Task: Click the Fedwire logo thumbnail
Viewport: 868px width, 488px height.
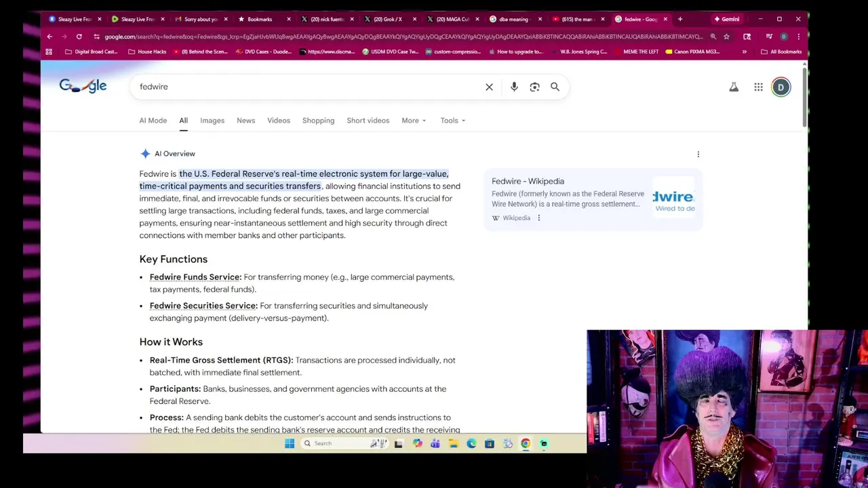Action: (x=673, y=197)
